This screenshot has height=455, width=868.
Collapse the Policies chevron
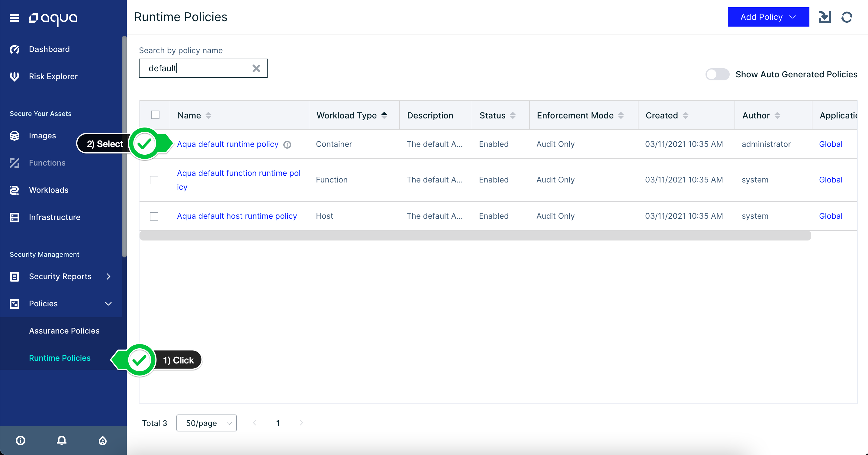(108, 304)
